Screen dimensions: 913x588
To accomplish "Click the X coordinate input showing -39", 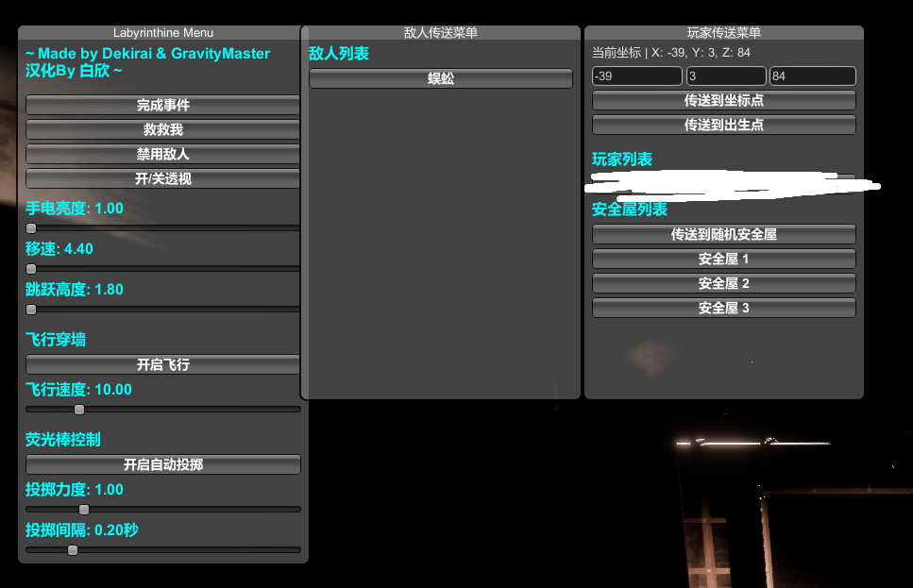I will (x=636, y=76).
